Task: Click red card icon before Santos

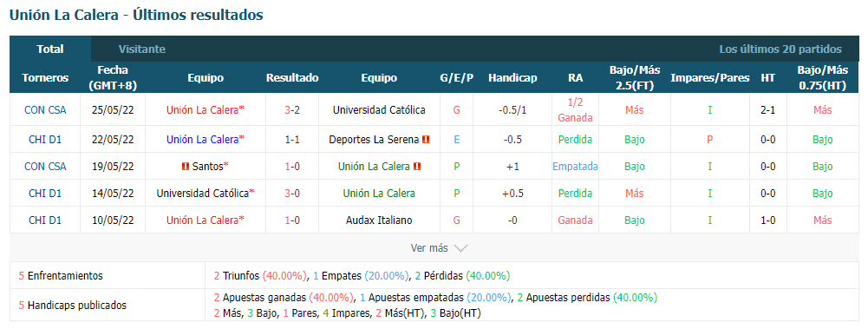Action: coord(186,166)
